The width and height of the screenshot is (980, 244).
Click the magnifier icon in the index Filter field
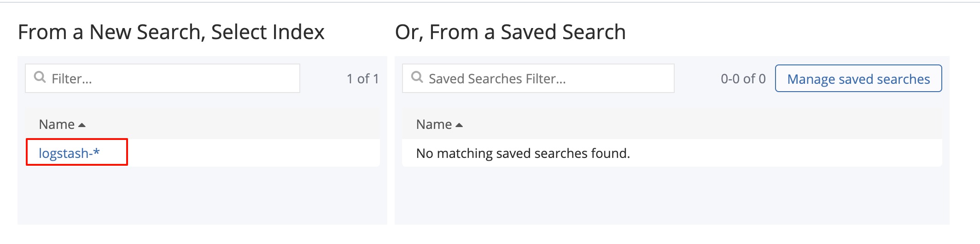click(x=40, y=77)
